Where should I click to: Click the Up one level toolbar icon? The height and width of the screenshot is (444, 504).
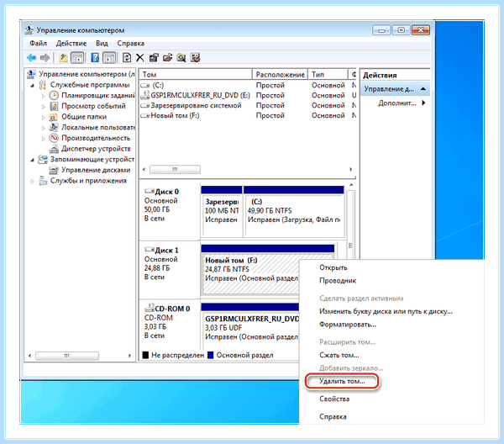(x=63, y=58)
